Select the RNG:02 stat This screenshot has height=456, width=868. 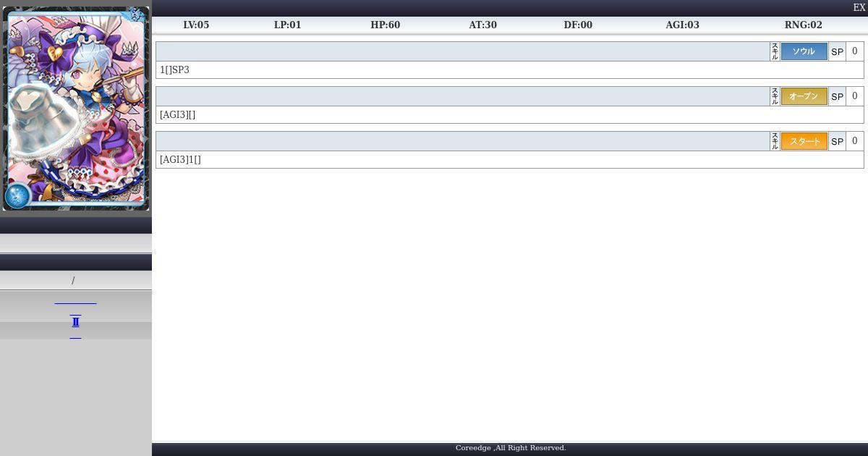804,25
